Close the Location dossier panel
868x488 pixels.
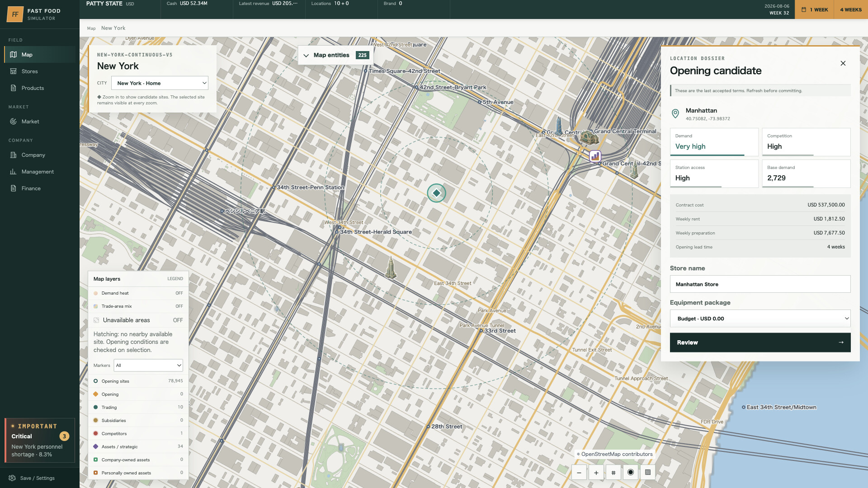(x=843, y=63)
